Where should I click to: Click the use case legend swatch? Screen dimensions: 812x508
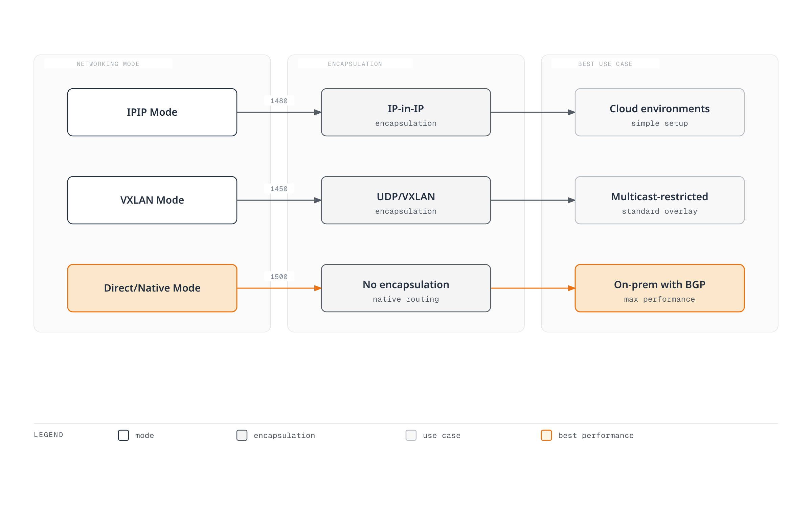[x=411, y=435]
